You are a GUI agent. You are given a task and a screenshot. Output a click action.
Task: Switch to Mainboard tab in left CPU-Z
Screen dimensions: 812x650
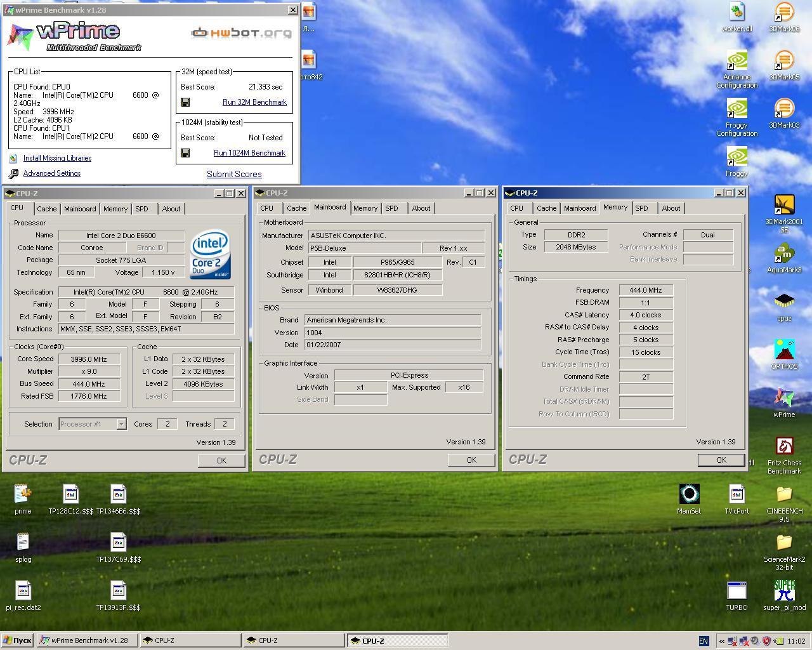80,209
